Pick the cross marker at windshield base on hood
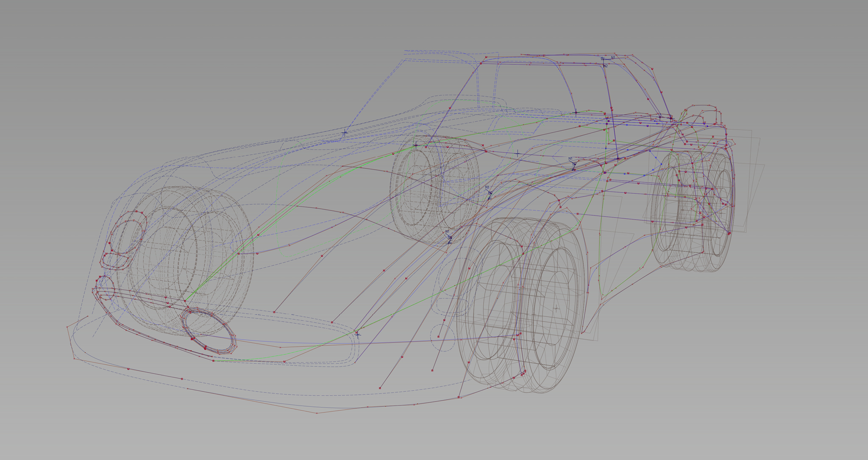 (x=344, y=133)
